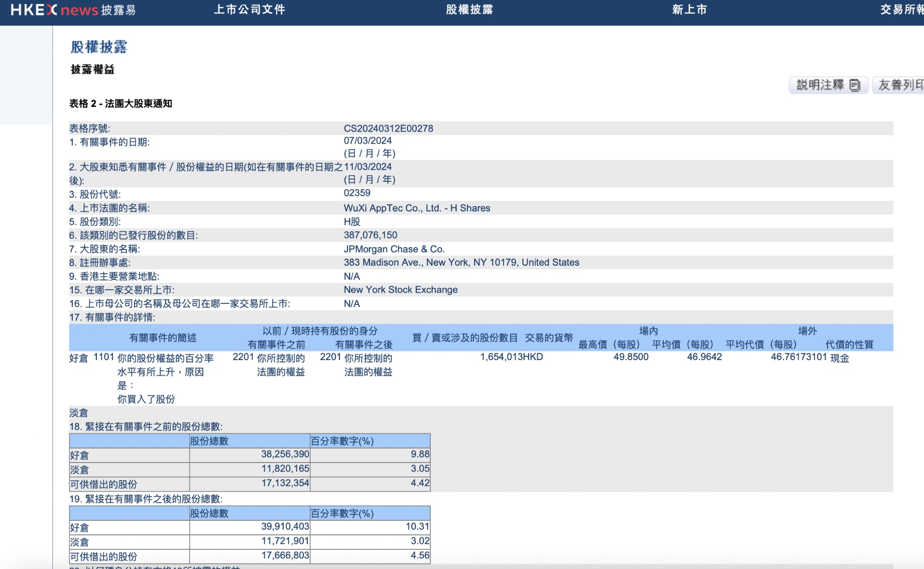
Task: Select the 新上市 menu item
Action: [x=689, y=10]
